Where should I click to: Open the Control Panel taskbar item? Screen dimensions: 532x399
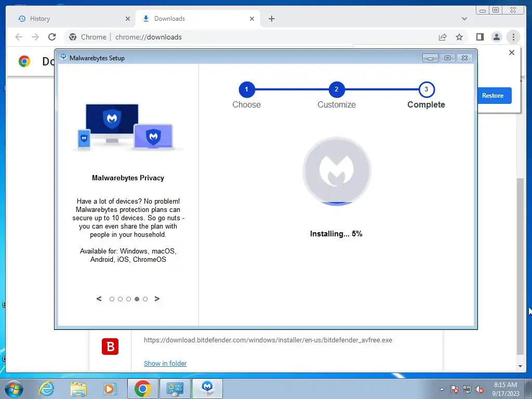[x=175, y=389]
